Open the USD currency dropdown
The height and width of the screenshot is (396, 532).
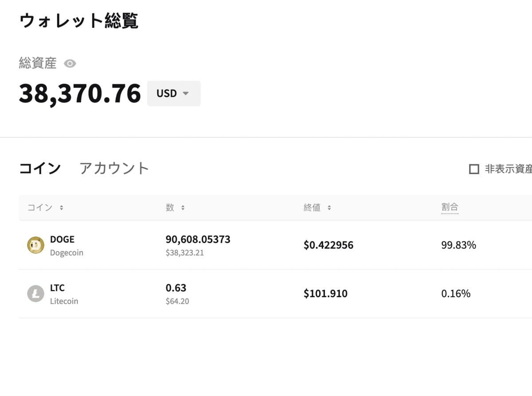(174, 93)
